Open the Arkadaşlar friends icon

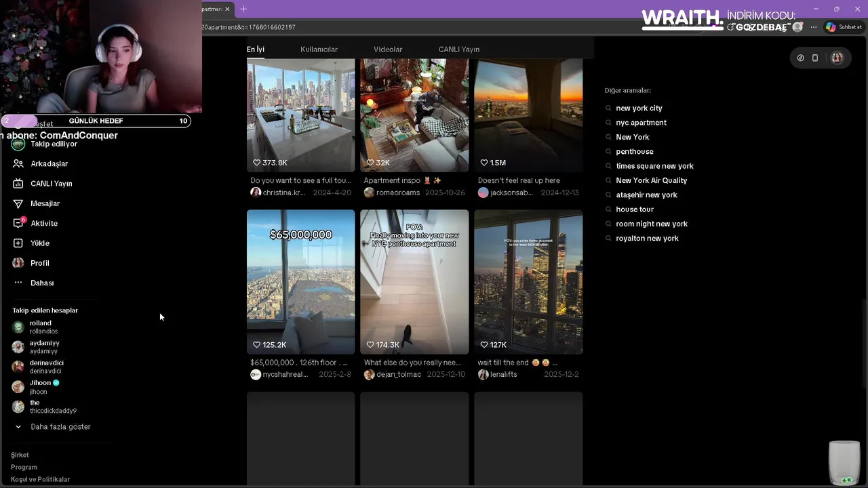18,163
